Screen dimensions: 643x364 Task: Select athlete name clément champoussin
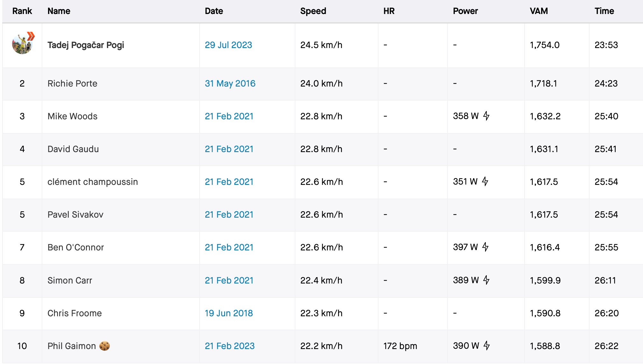coord(93,182)
